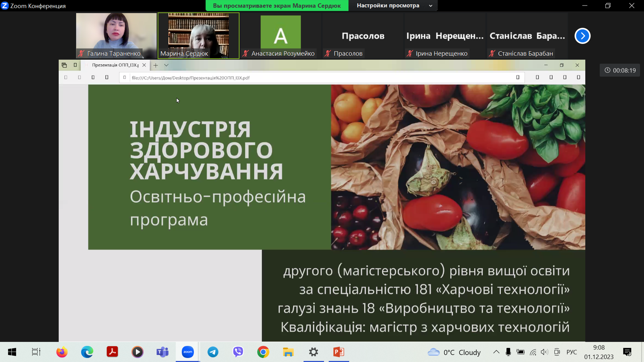Open the volume control in system tray

[x=544, y=352]
